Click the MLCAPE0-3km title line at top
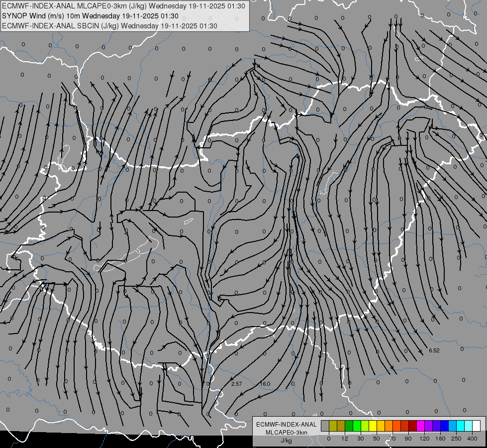 click(x=123, y=6)
